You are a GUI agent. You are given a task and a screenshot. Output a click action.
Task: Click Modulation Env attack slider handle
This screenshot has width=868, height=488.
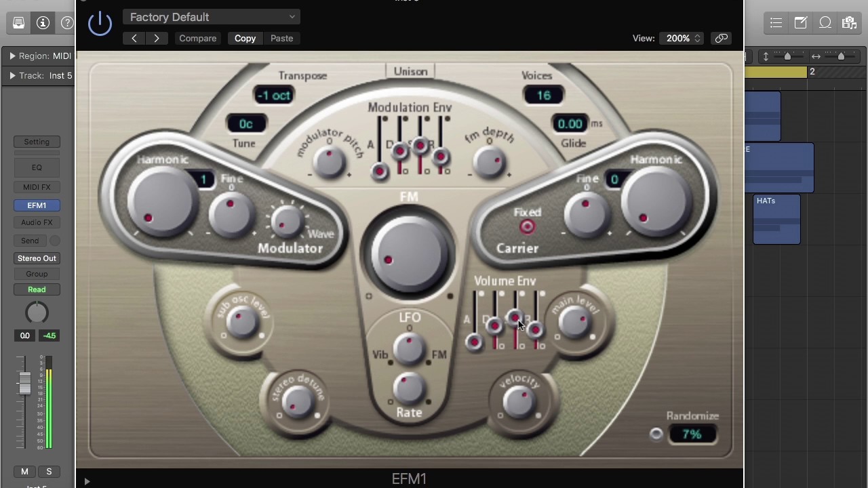tap(380, 172)
